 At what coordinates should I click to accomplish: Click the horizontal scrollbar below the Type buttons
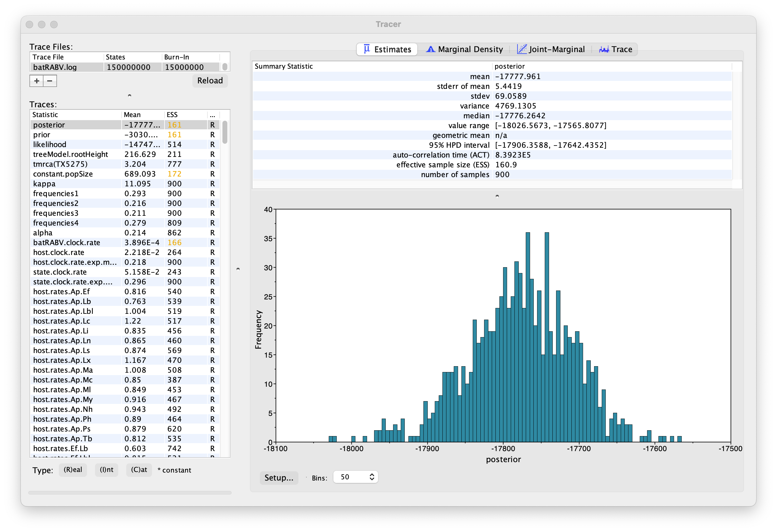(130, 492)
